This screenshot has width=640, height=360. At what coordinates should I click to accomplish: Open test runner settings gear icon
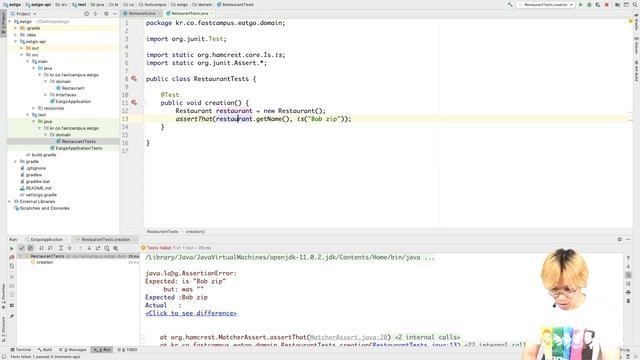point(116,248)
